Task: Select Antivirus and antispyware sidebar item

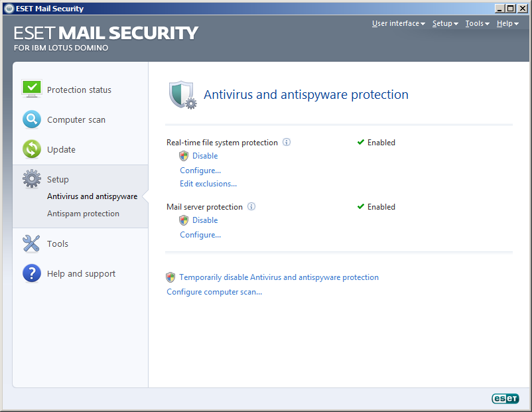Action: [92, 196]
